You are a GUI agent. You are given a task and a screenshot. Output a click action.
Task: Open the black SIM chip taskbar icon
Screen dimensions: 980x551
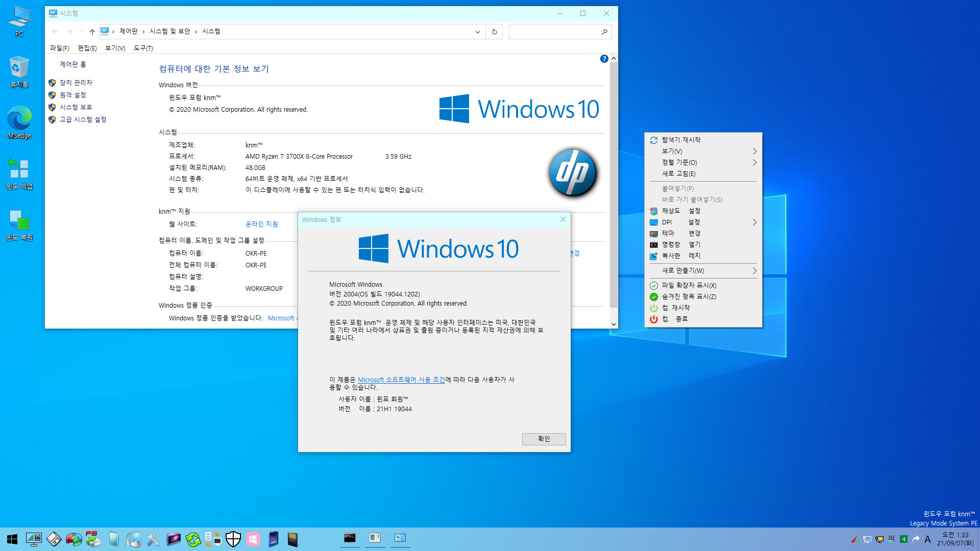[x=292, y=539]
